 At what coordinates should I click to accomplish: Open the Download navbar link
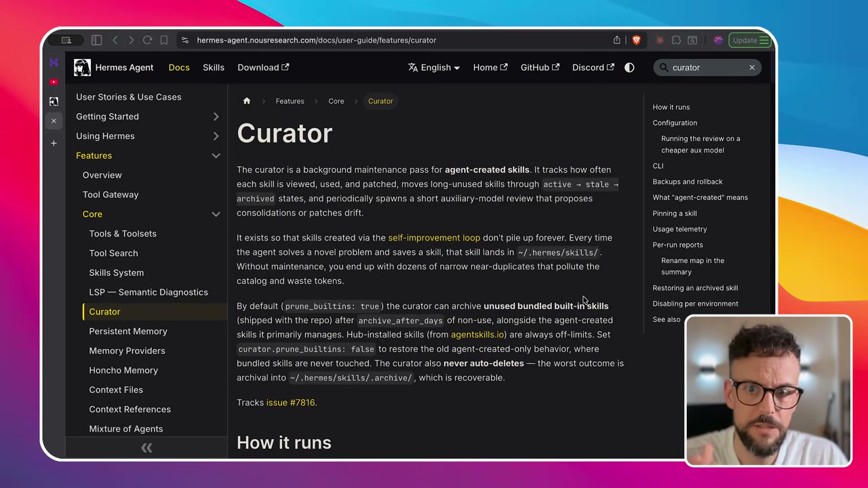263,68
